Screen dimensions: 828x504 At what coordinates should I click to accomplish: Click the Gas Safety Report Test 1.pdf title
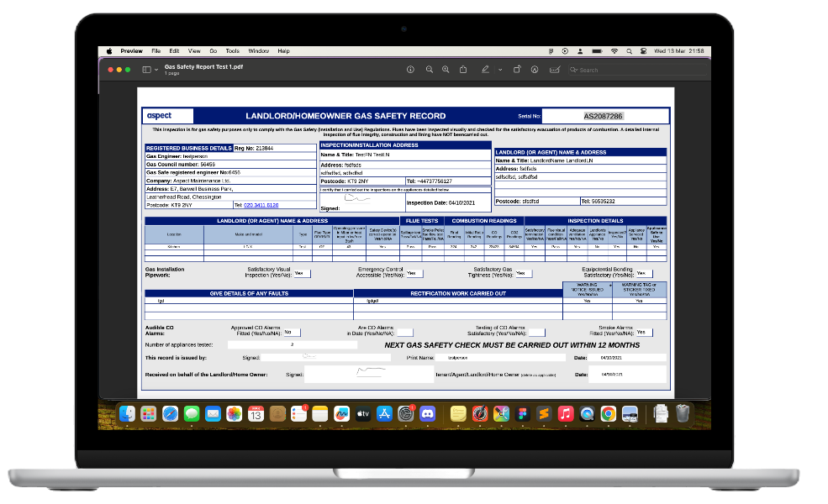203,67
